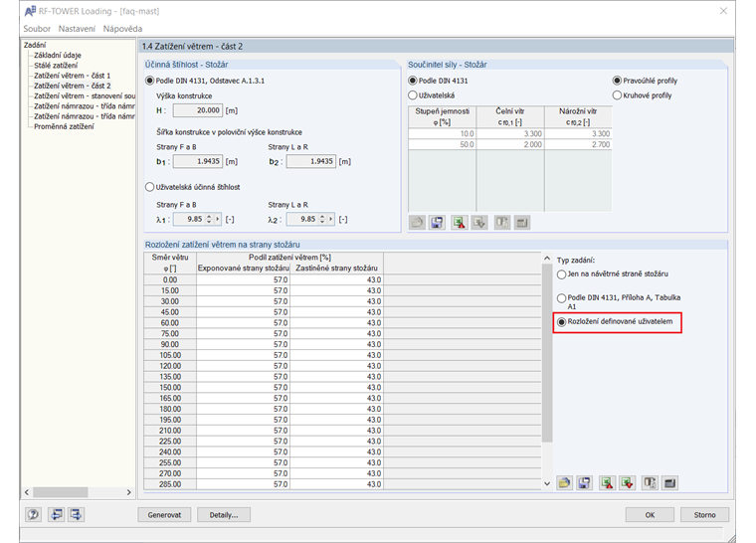Click Čelní vítr cell showing 2.000
756x543 pixels.
[510, 144]
